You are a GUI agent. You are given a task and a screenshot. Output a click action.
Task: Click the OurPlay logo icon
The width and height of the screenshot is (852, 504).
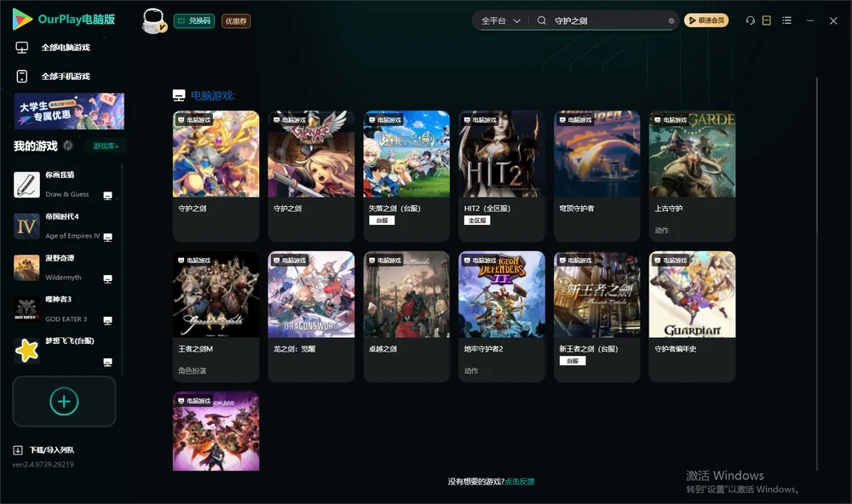coord(22,20)
